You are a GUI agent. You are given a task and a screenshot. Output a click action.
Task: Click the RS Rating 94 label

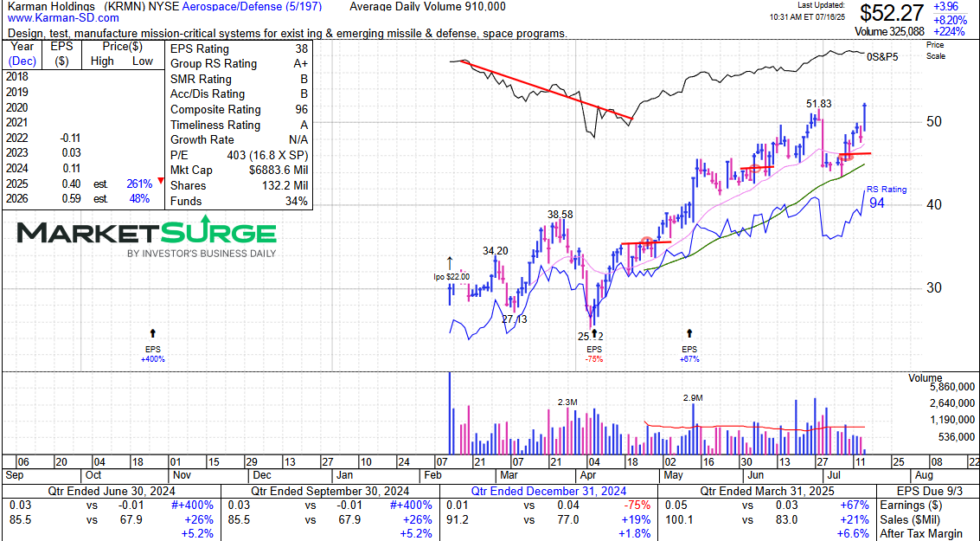point(886,196)
